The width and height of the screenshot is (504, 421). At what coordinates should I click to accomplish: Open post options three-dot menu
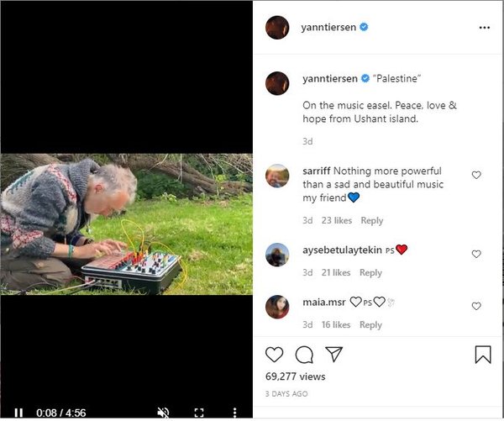(x=484, y=27)
